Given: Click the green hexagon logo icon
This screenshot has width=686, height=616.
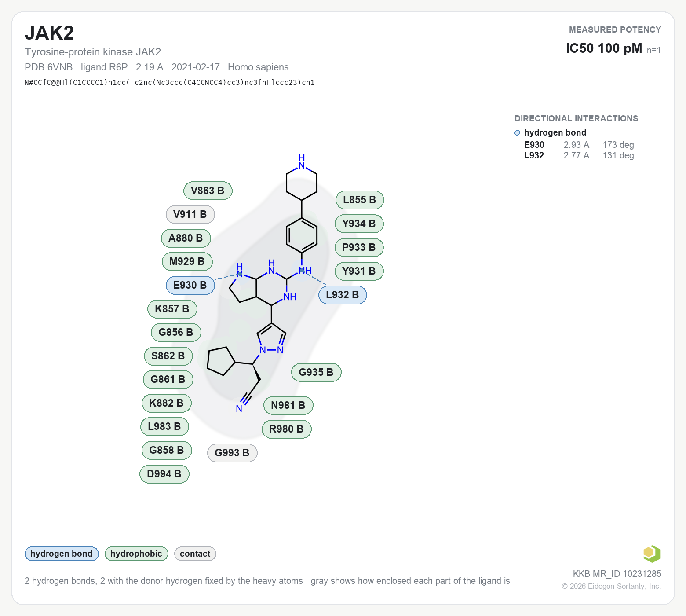Looking at the screenshot, I should click(652, 554).
